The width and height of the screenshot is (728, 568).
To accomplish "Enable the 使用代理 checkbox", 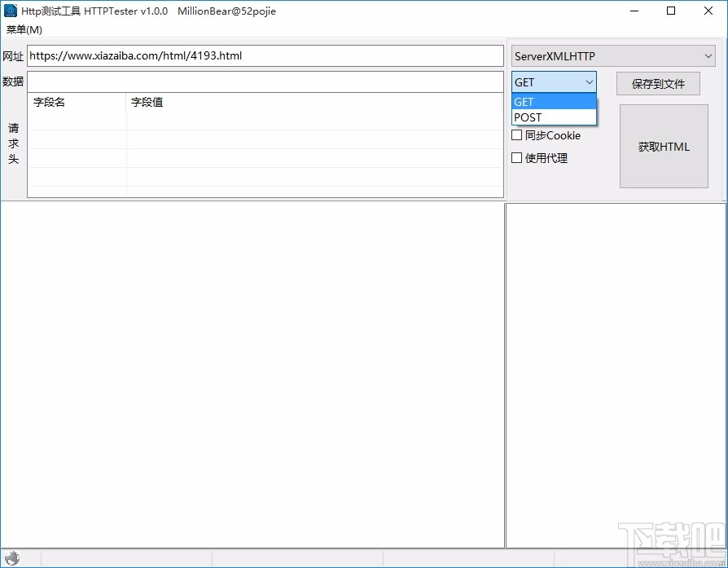I will pyautogui.click(x=517, y=157).
